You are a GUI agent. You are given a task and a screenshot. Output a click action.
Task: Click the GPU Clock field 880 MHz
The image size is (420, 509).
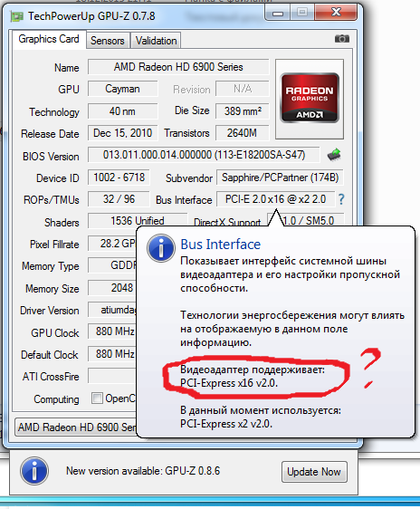coord(112,331)
